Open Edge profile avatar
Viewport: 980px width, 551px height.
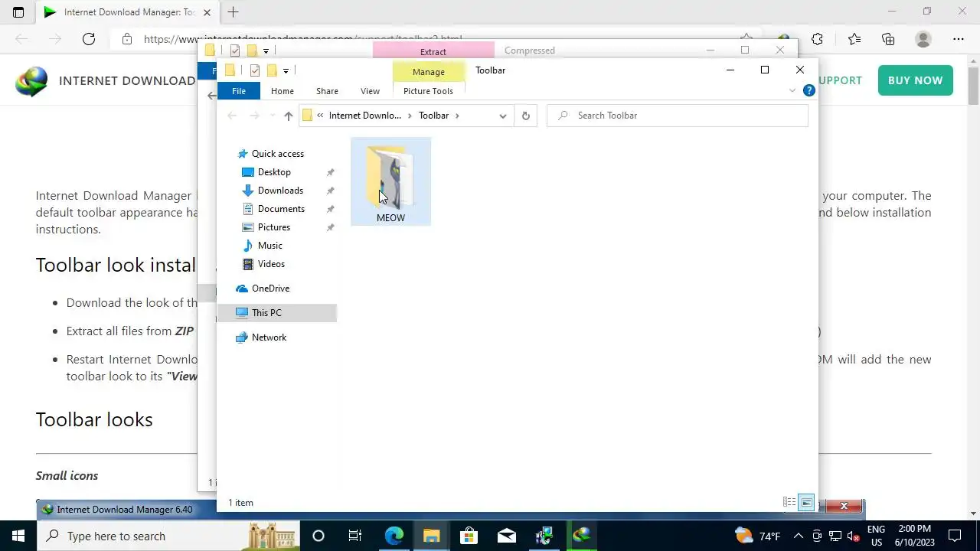[x=923, y=39]
